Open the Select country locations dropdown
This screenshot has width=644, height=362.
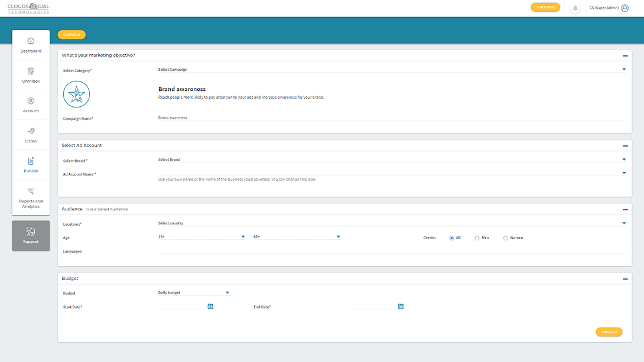(392, 223)
